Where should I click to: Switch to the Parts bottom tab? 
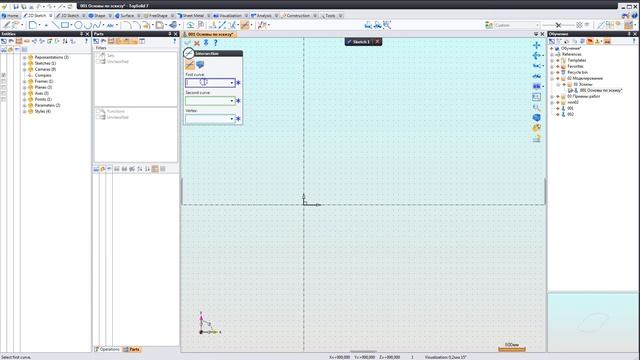(132, 349)
